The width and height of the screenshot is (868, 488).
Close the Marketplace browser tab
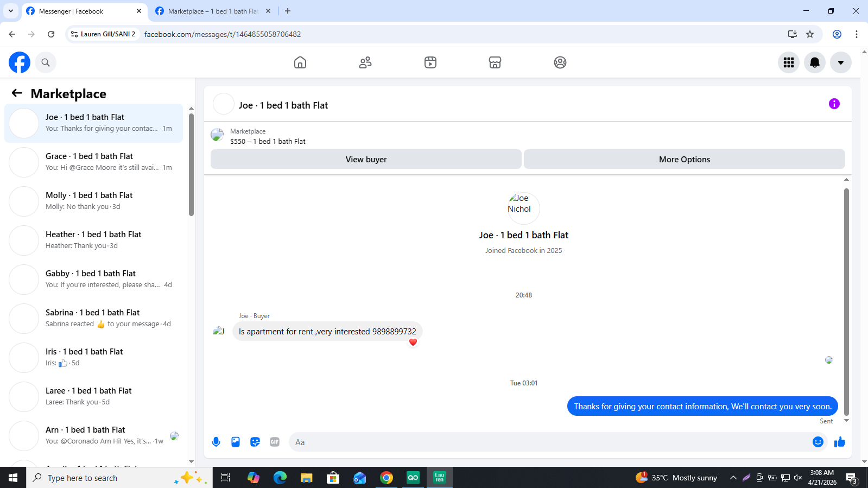point(268,11)
